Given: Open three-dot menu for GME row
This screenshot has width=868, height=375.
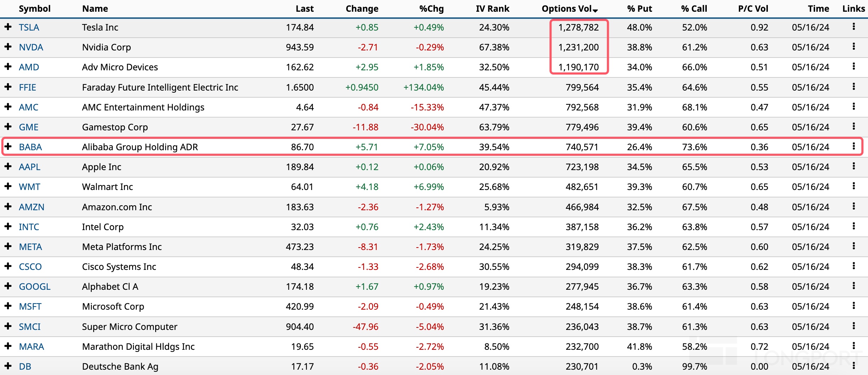Looking at the screenshot, I should coord(853,126).
